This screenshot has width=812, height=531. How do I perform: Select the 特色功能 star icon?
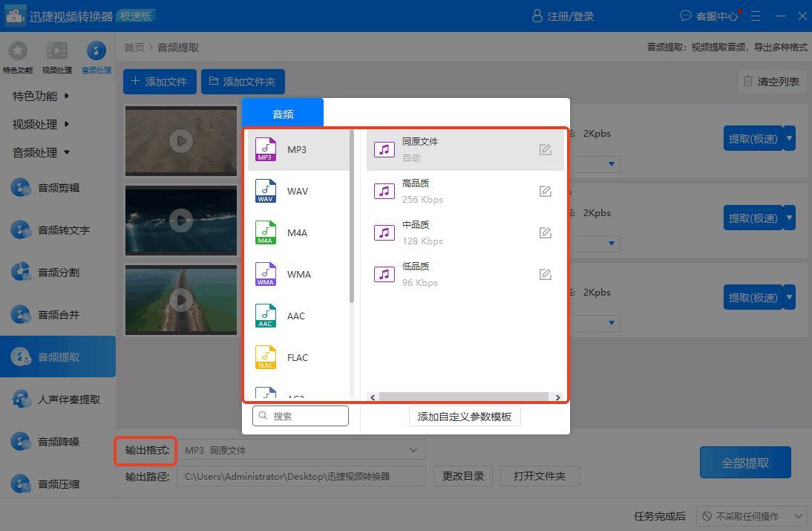(17, 51)
